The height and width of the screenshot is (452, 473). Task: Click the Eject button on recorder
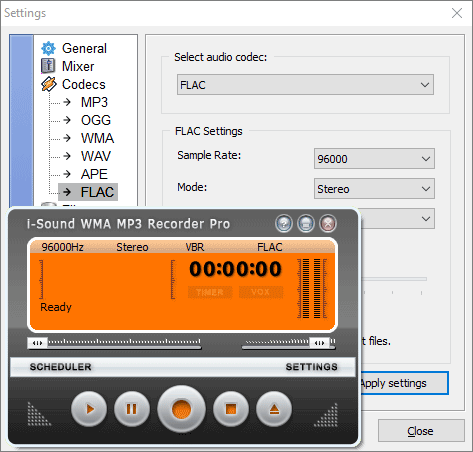pos(274,409)
